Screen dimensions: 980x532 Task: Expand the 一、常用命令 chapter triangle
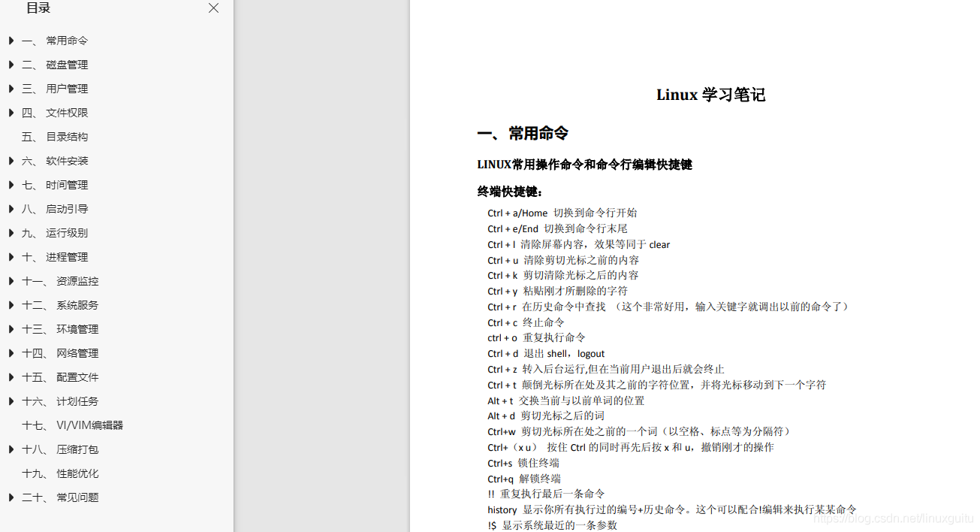point(11,40)
